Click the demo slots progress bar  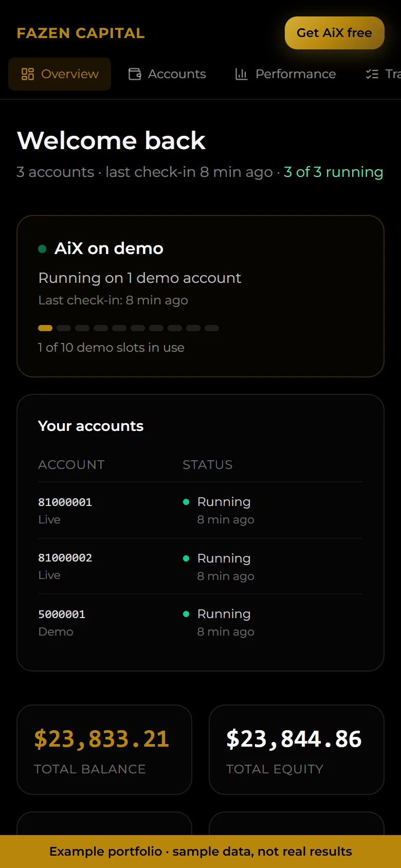129,328
